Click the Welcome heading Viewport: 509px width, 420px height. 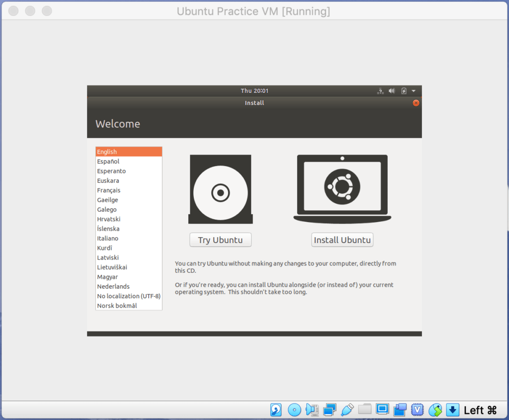[118, 124]
